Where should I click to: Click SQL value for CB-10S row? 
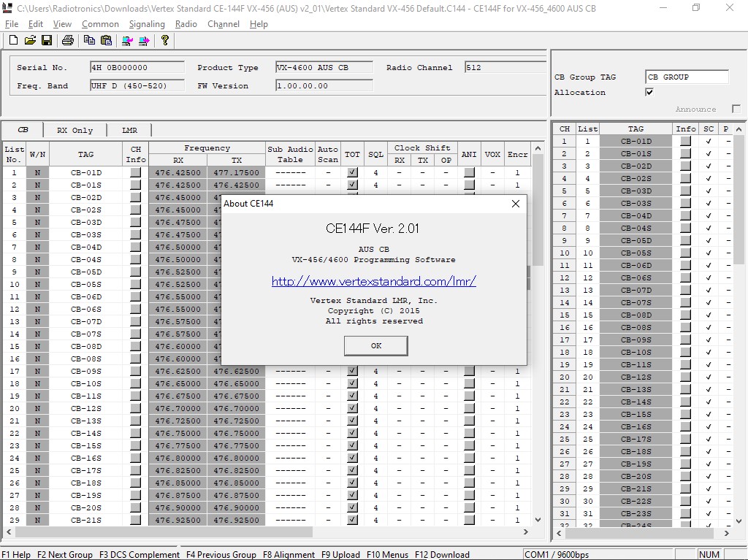(375, 383)
